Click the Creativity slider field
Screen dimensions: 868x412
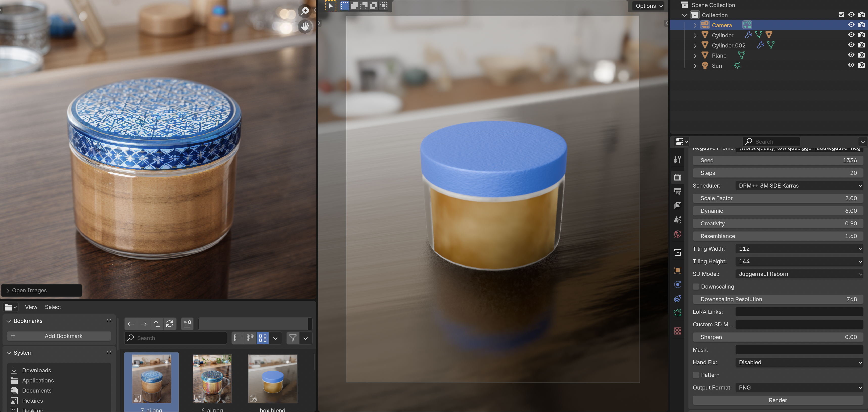(x=777, y=223)
